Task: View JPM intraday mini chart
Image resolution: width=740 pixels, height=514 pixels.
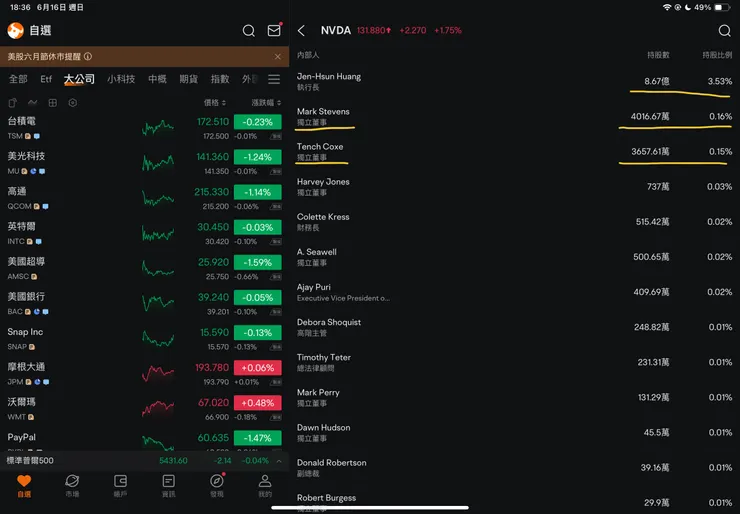Action: pyautogui.click(x=158, y=373)
